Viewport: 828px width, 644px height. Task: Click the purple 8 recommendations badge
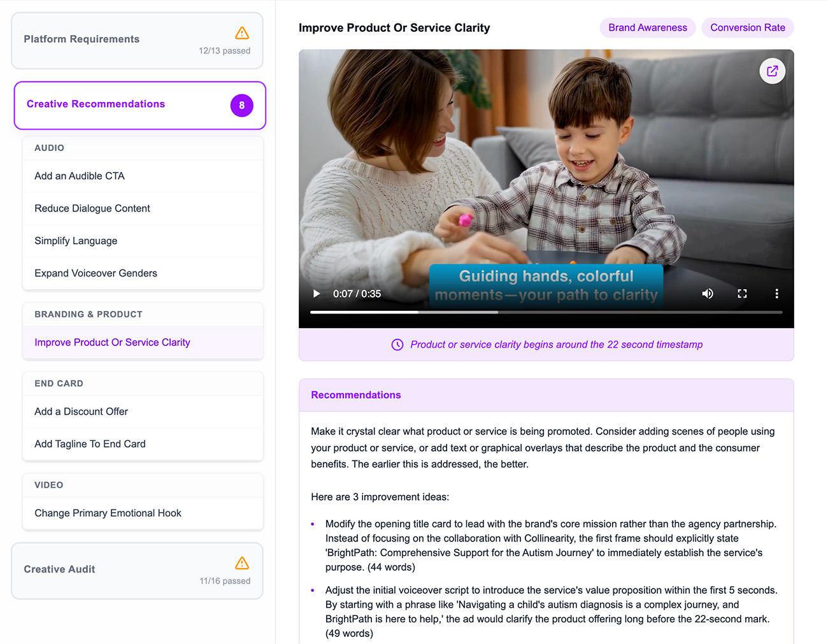pos(241,106)
